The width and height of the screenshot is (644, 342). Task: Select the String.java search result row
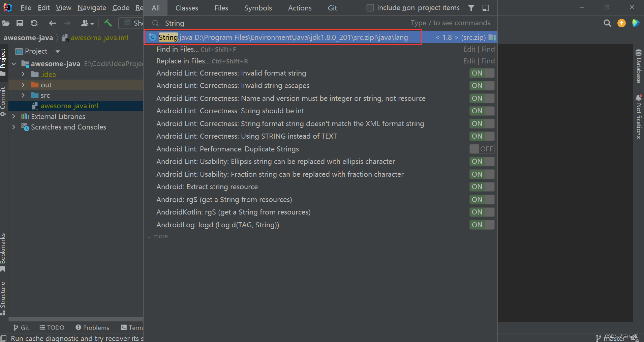321,37
